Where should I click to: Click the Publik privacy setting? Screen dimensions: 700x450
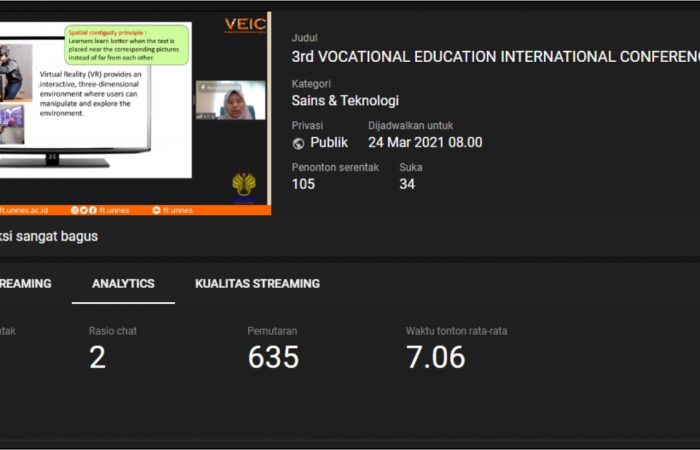coord(329,142)
